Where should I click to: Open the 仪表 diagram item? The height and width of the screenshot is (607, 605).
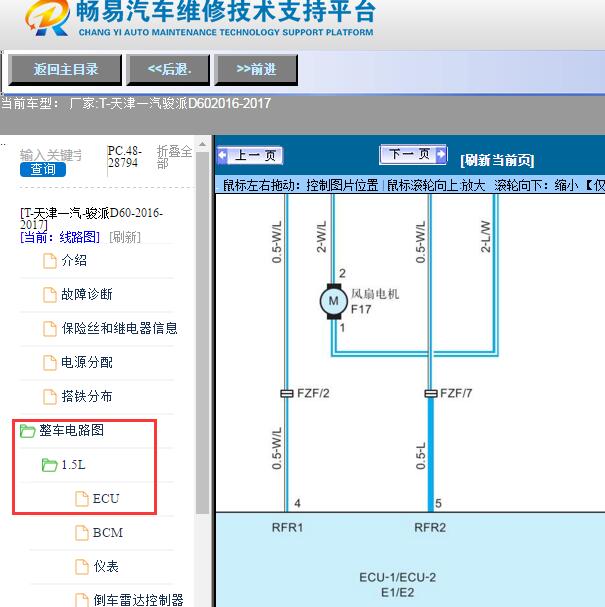(x=106, y=566)
